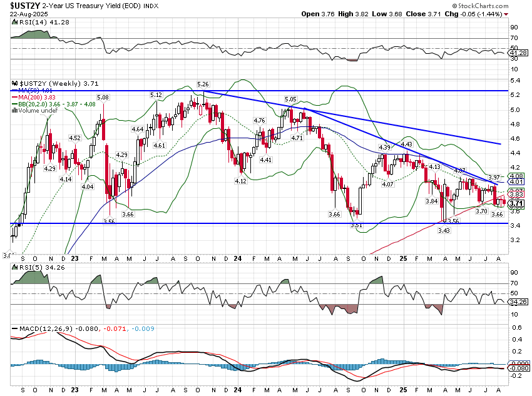Click the 0.6 MACD axis label
This screenshot has height=396, width=532.
(517, 327)
